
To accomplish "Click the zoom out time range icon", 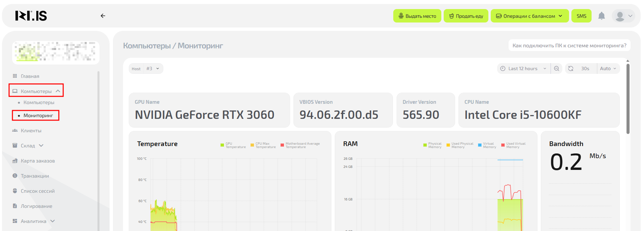I will pyautogui.click(x=557, y=68).
